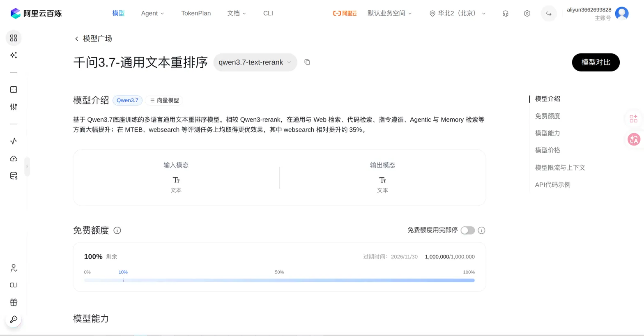Click the 模型广场 breadcrumb link
The image size is (644, 336).
(97, 39)
